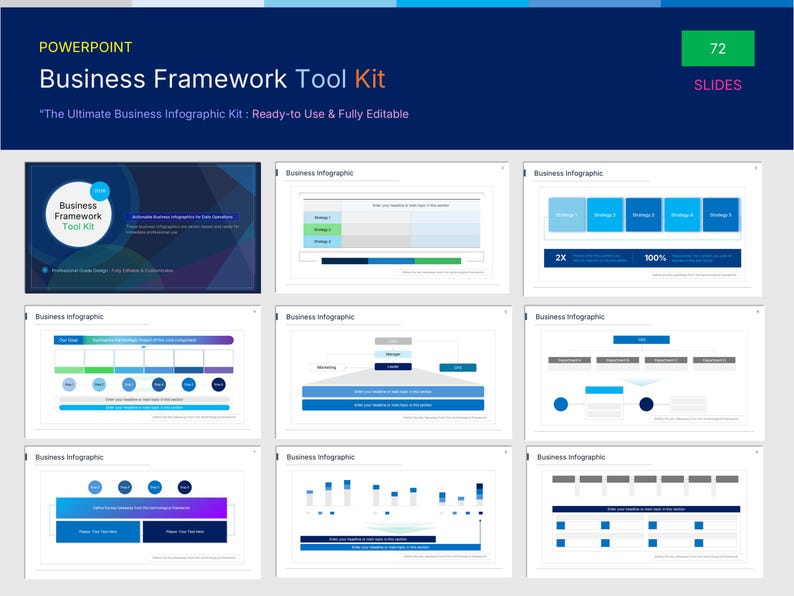Click the purple gradient banner box

(141, 508)
